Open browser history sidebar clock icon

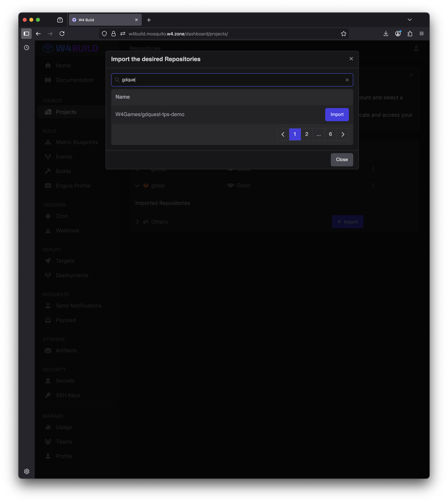(27, 48)
